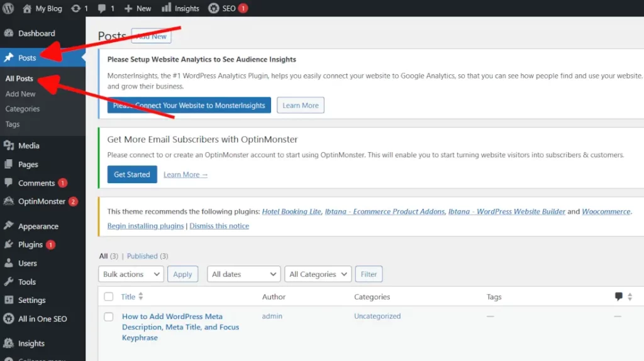644x361 pixels.
Task: Click the Categories column header
Action: pos(372,296)
